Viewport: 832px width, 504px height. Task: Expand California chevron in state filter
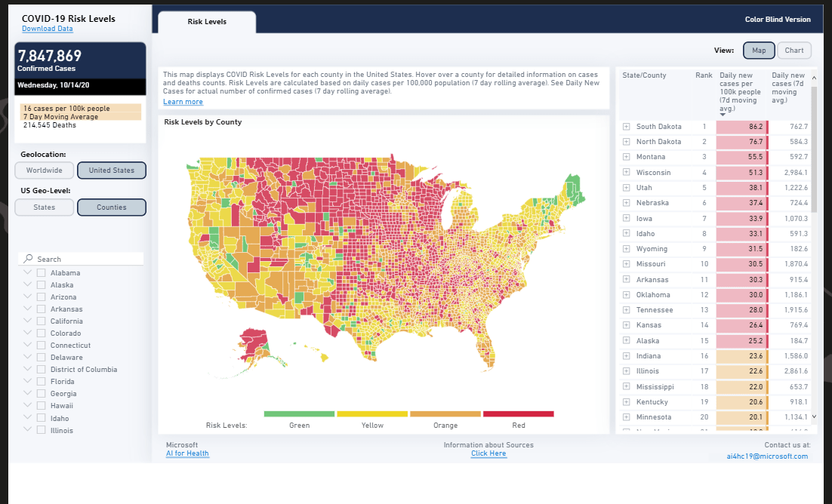tap(28, 321)
